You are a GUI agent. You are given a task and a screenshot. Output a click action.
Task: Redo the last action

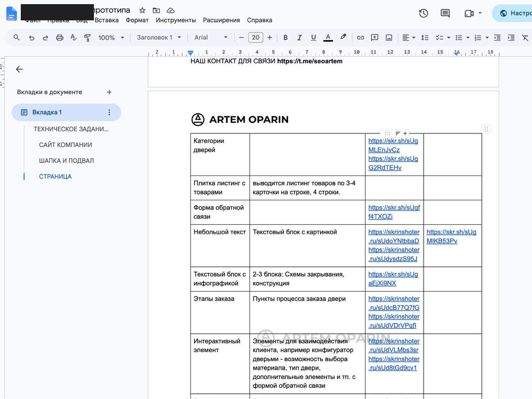coord(45,37)
